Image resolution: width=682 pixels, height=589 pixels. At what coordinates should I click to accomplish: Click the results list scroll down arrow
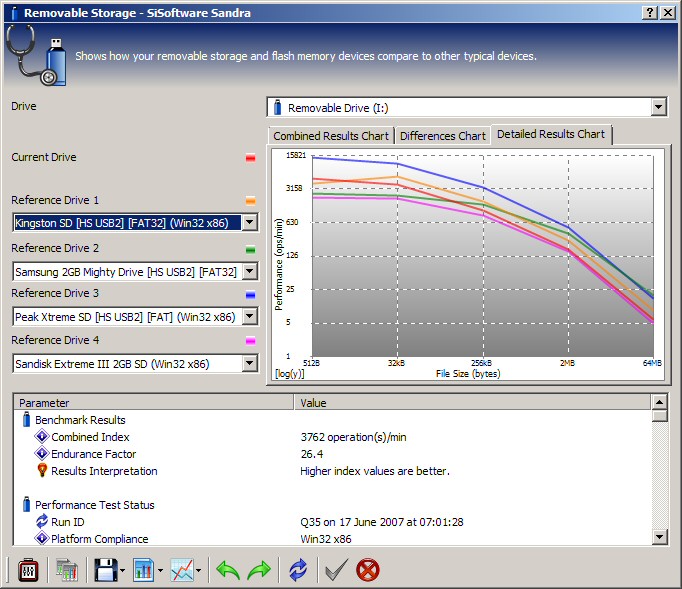click(659, 537)
